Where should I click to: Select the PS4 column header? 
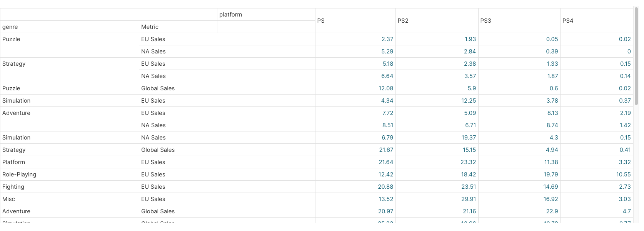click(568, 21)
